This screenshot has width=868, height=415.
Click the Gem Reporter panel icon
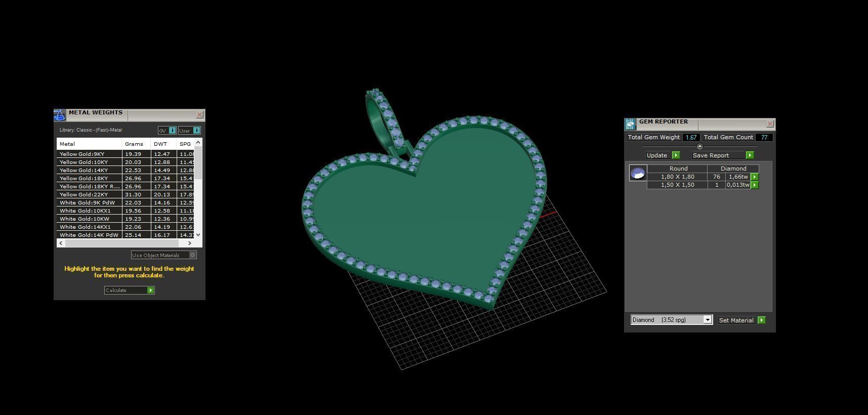[630, 124]
